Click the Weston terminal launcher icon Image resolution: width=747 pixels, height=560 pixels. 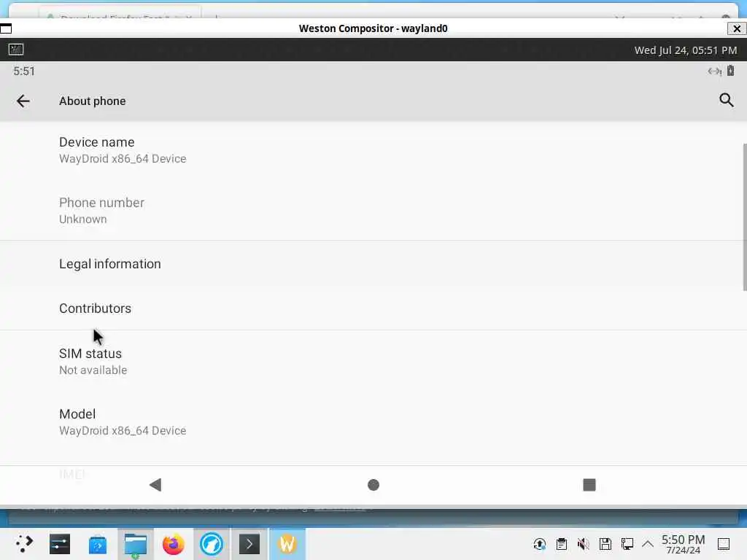click(x=16, y=49)
